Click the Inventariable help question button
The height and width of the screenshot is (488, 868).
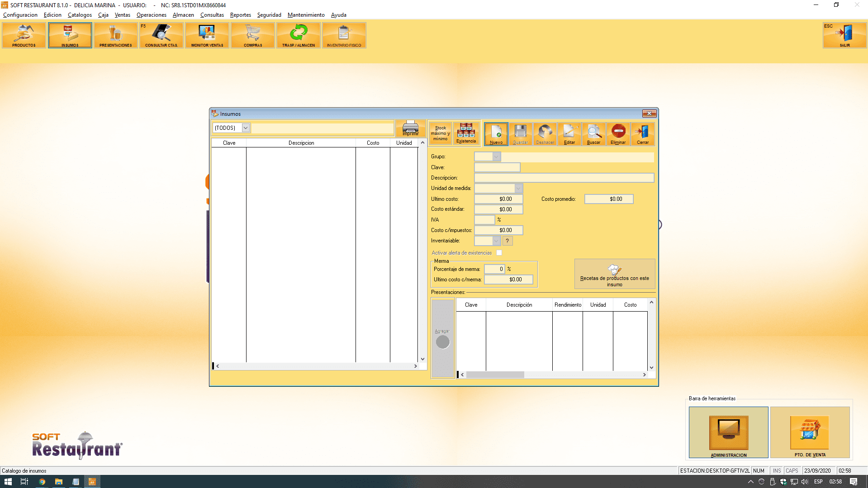508,241
